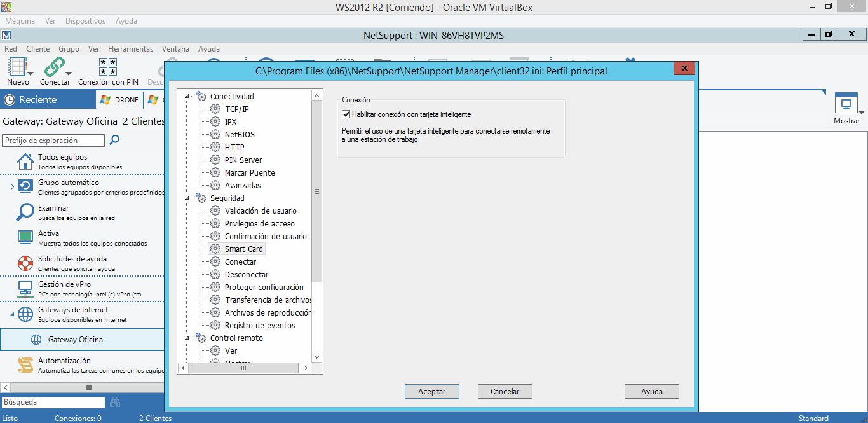Image resolution: width=868 pixels, height=423 pixels.
Task: Click the Conectar chain-link icon
Action: tap(54, 67)
